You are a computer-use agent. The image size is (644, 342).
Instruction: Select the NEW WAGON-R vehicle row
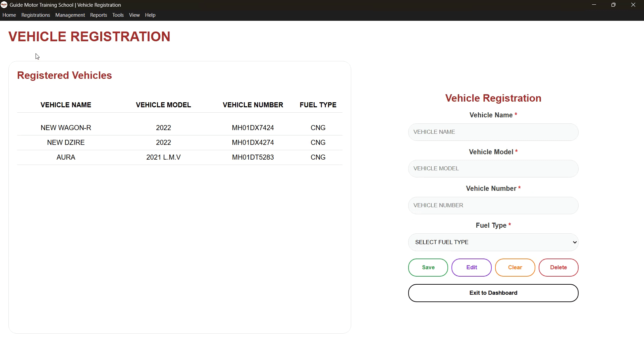(179, 127)
